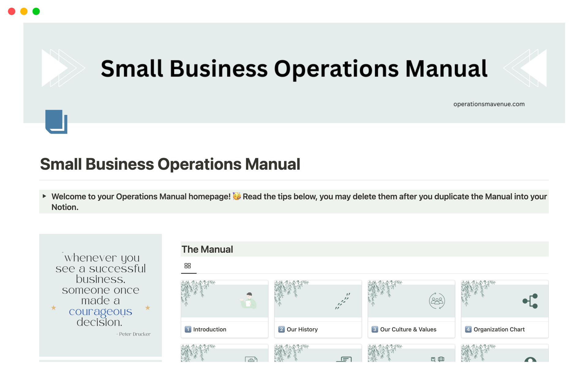The image size is (588, 368).
Task: Click the number 3 badge icon
Action: [375, 329]
